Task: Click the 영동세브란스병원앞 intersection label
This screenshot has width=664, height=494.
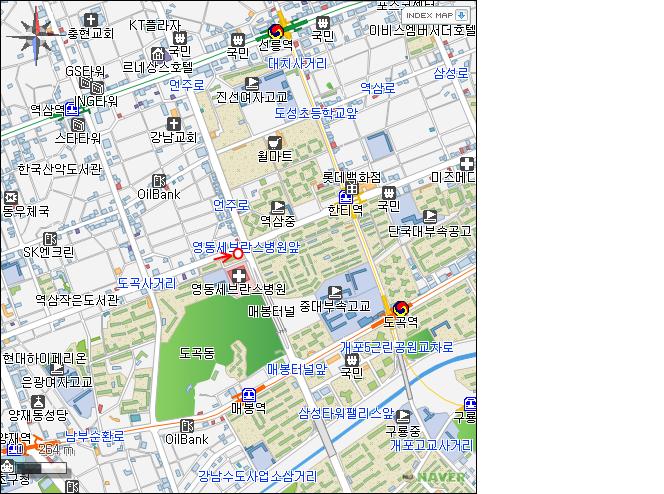Action: [246, 246]
